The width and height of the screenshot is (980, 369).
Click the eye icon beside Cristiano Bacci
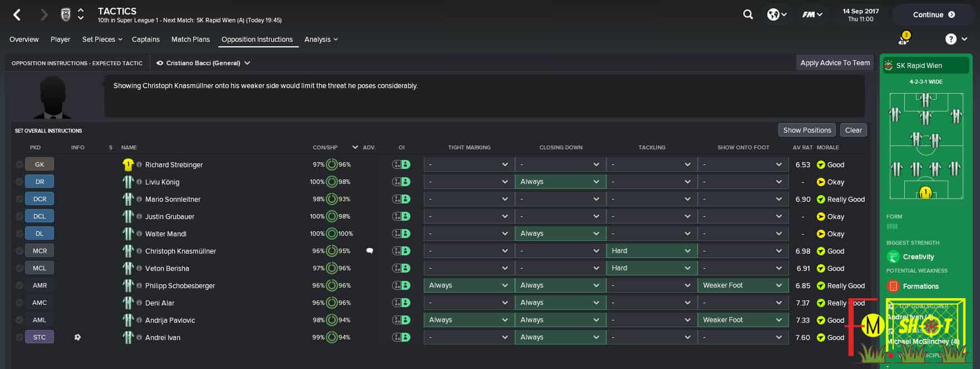coord(160,63)
